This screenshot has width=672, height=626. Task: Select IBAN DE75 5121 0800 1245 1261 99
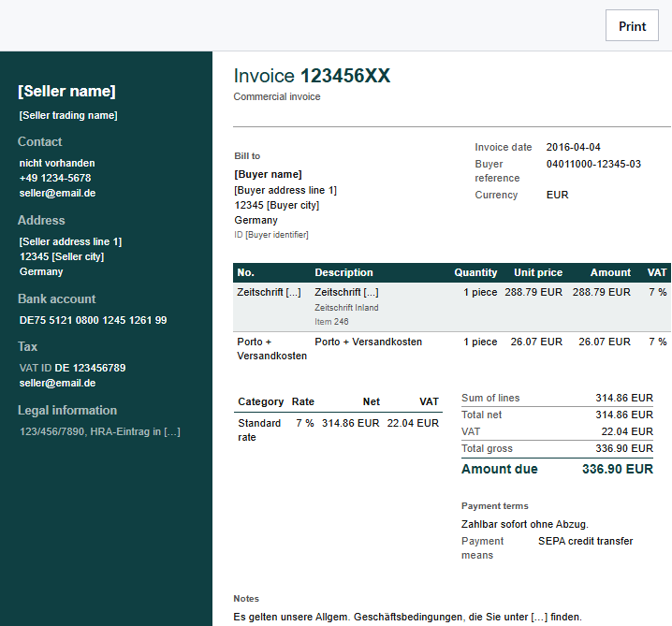click(93, 320)
